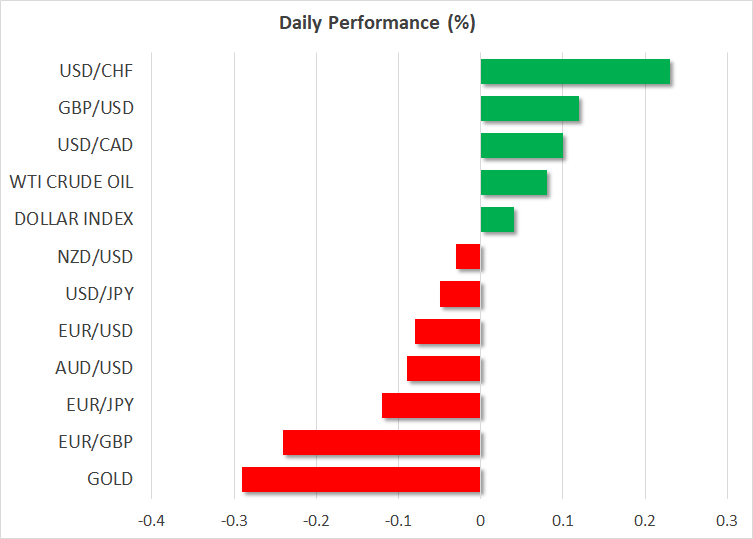Select the DOLLAR INDEX label text
The height and width of the screenshot is (539, 753).
74,219
